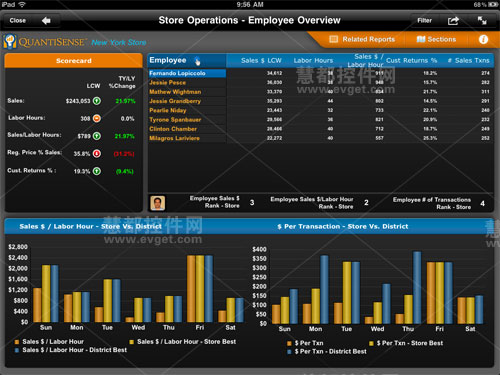The image size is (500, 375).
Task: Click the green Sales trend indicator
Action: point(97,101)
